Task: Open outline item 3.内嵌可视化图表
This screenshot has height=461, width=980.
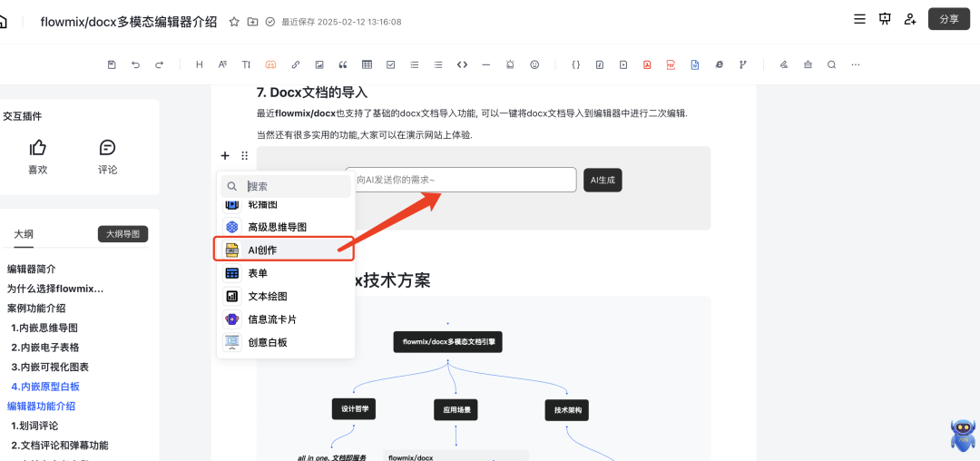Action: [x=50, y=367]
